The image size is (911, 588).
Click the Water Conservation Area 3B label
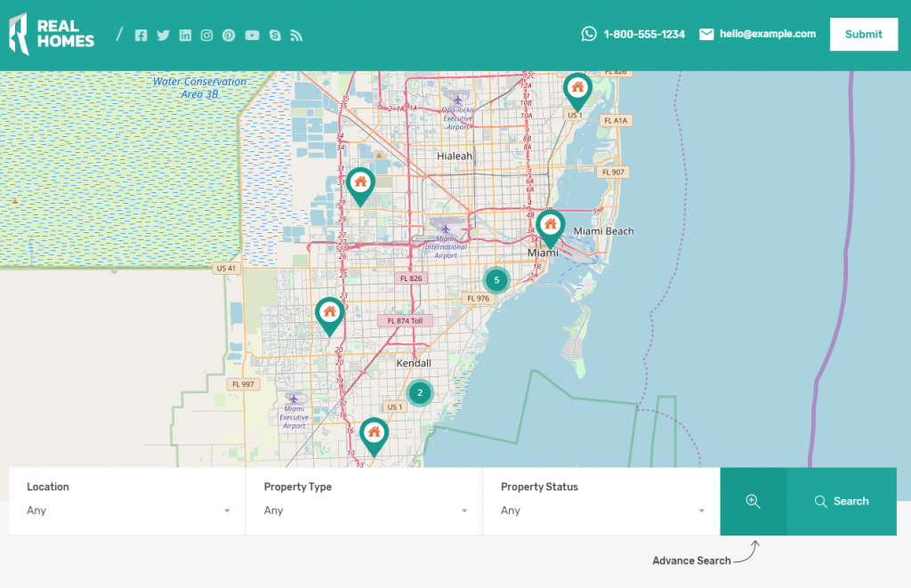pos(199,88)
